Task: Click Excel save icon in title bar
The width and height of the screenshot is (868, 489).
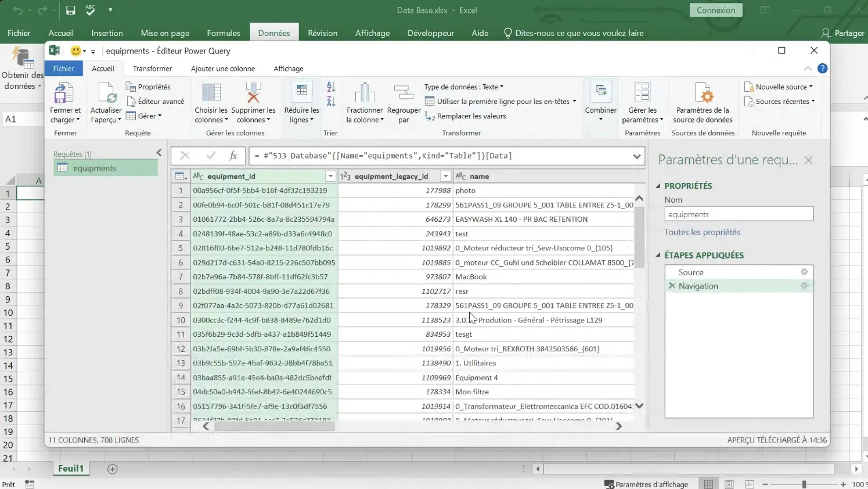Action: coord(70,10)
